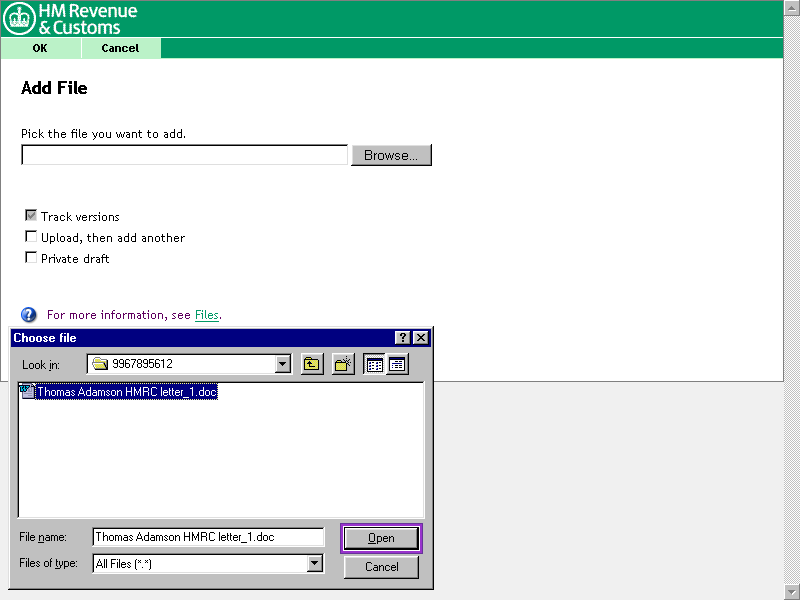Click Cancel in the green menu bar

point(120,48)
